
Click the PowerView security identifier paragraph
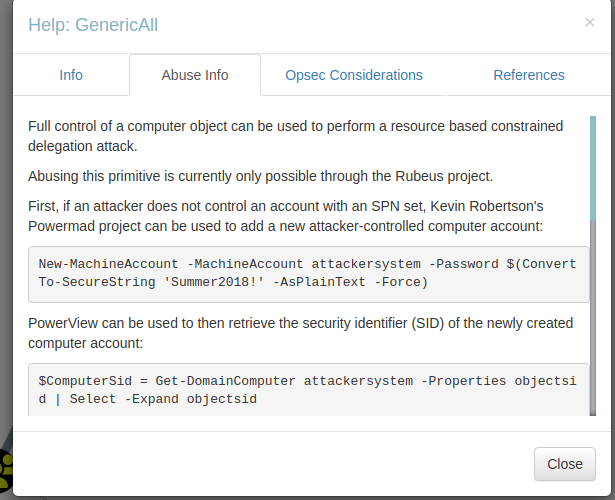[300, 333]
